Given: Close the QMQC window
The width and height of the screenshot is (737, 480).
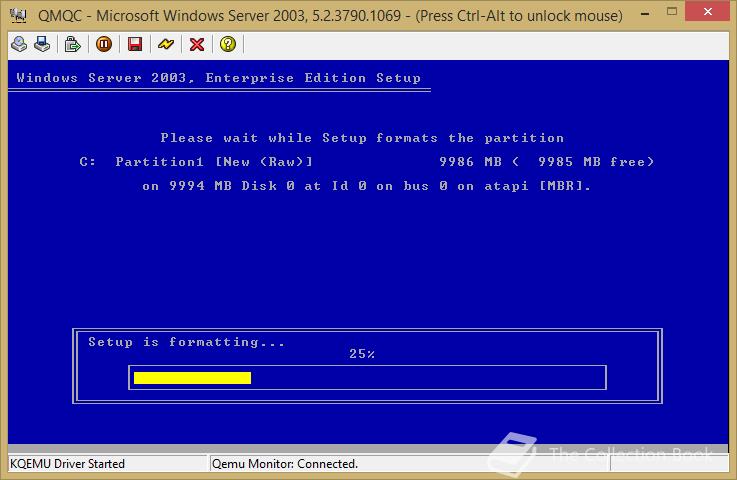Looking at the screenshot, I should [x=707, y=12].
